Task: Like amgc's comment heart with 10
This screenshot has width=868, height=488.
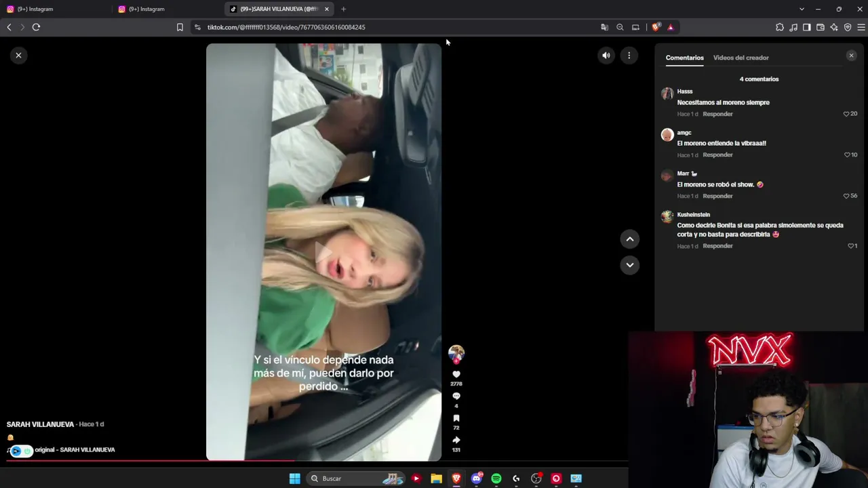Action: pos(847,155)
